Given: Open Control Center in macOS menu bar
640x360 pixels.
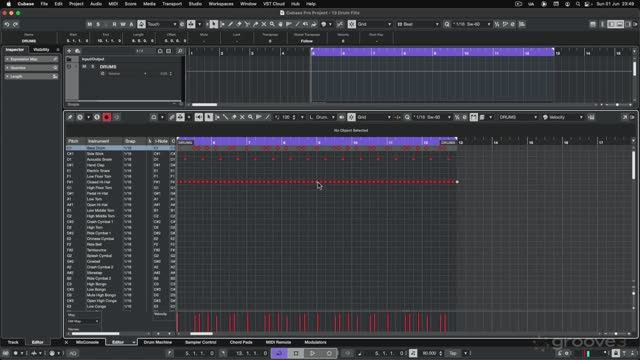Looking at the screenshot, I should pyautogui.click(x=587, y=4).
